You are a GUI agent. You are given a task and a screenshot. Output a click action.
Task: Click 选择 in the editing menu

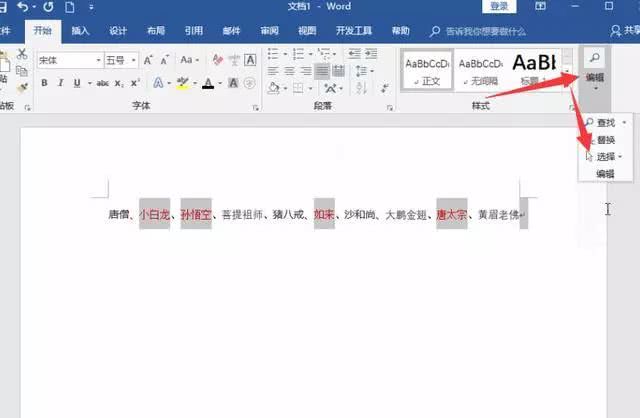[x=604, y=157]
